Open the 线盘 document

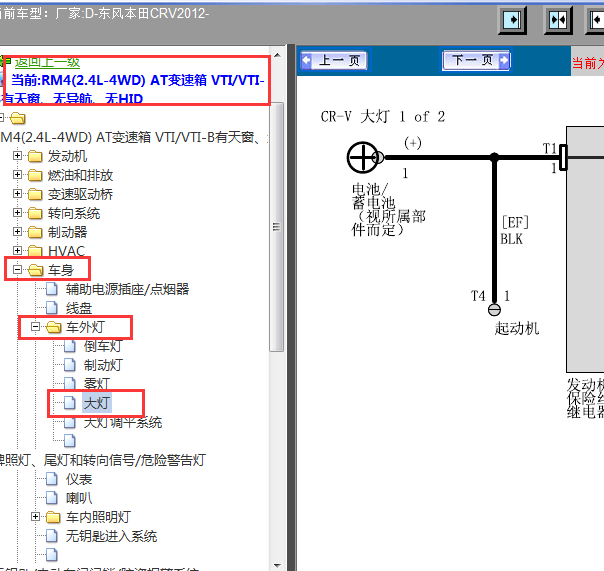click(x=79, y=308)
